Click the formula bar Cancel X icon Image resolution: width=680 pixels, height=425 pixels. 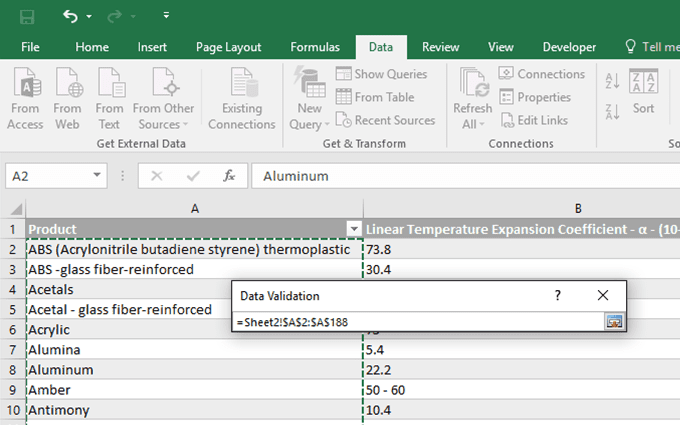tap(157, 176)
